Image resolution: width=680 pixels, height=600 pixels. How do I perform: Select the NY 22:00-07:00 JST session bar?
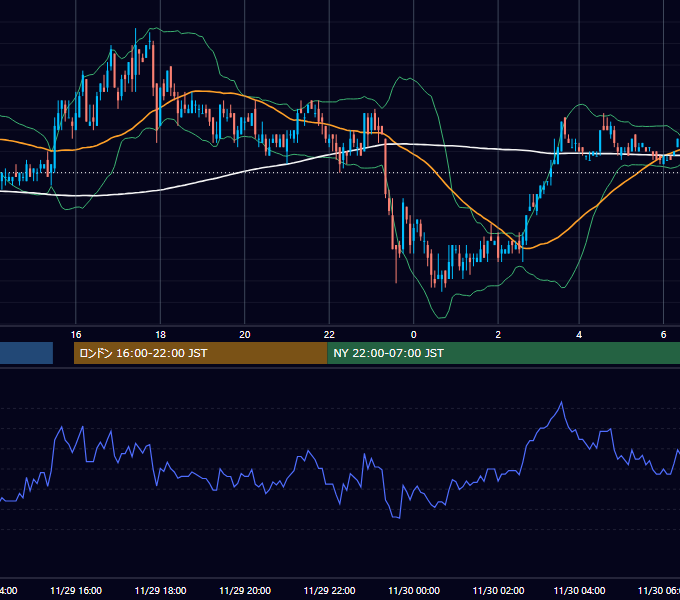[x=503, y=353]
